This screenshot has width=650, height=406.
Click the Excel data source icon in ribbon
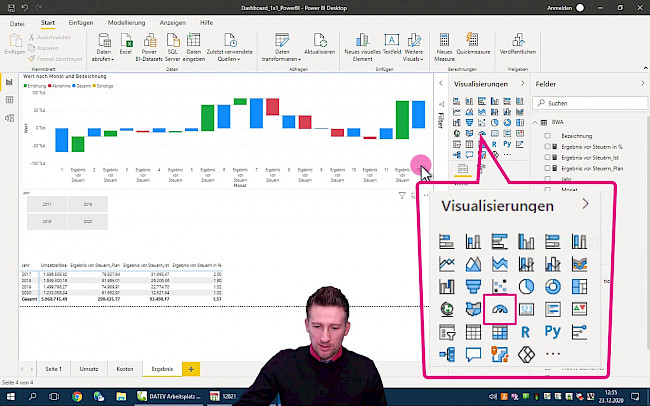[x=125, y=45]
